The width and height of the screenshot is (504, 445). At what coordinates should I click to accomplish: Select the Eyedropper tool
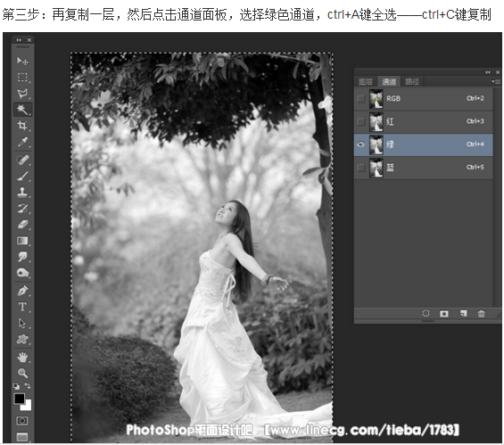tap(22, 142)
